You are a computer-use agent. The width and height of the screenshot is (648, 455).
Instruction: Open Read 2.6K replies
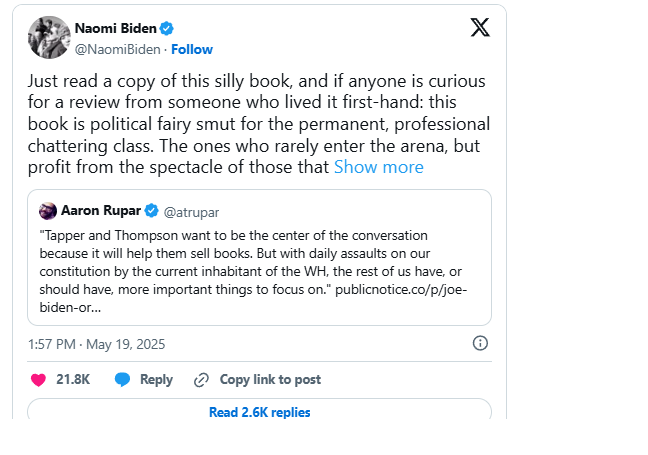click(x=259, y=412)
